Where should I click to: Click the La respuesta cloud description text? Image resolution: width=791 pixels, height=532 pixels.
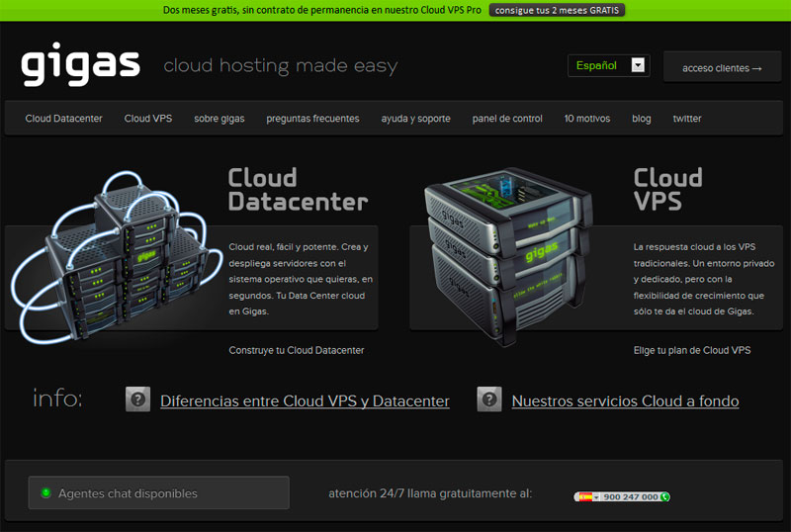point(704,279)
